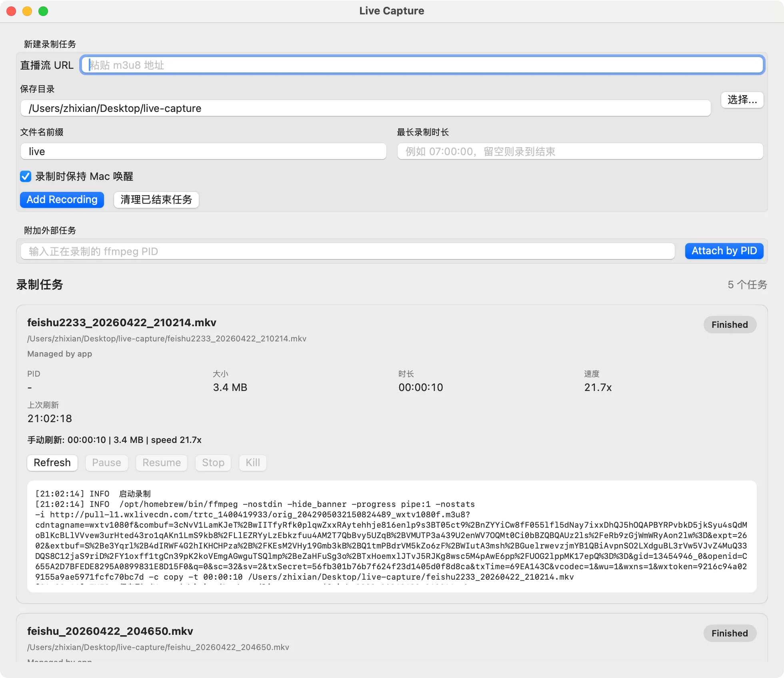
Task: Click the feishu2233_20260422_210214.mkv title
Action: coord(122,322)
